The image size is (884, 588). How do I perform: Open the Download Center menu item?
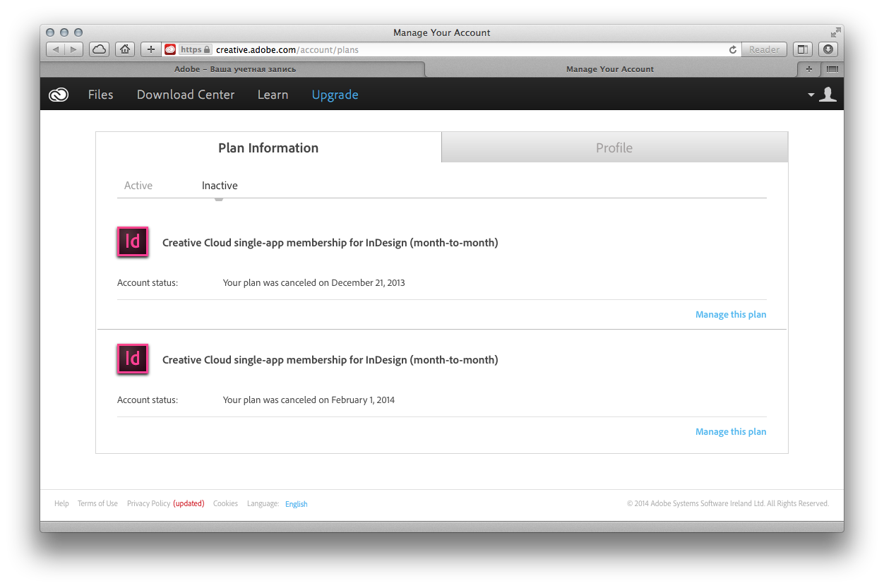[x=186, y=95]
